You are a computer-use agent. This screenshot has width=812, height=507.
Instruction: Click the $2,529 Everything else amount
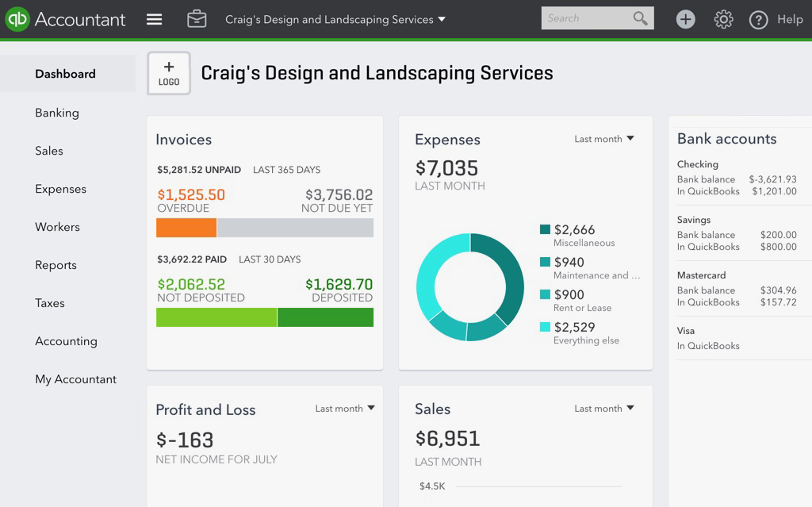point(574,327)
